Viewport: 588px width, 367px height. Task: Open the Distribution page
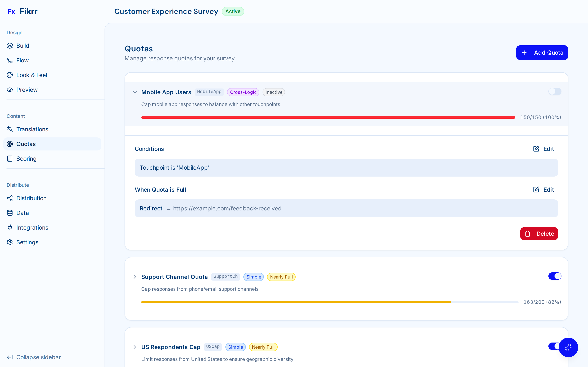[x=31, y=198]
